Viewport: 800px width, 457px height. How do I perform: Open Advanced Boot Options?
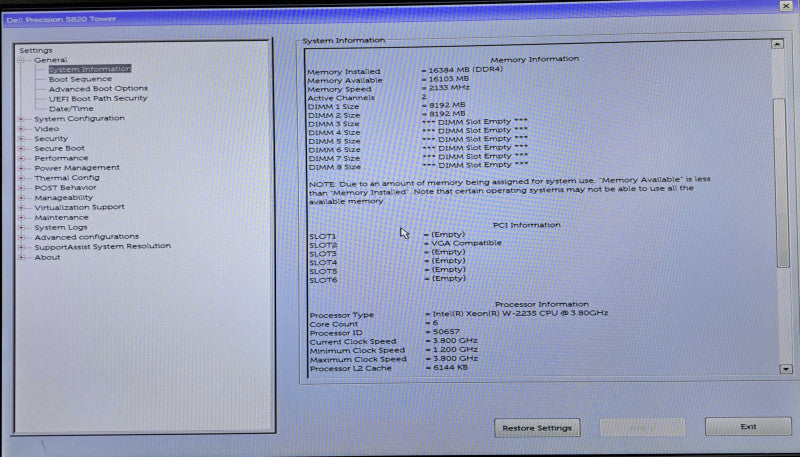pos(98,89)
